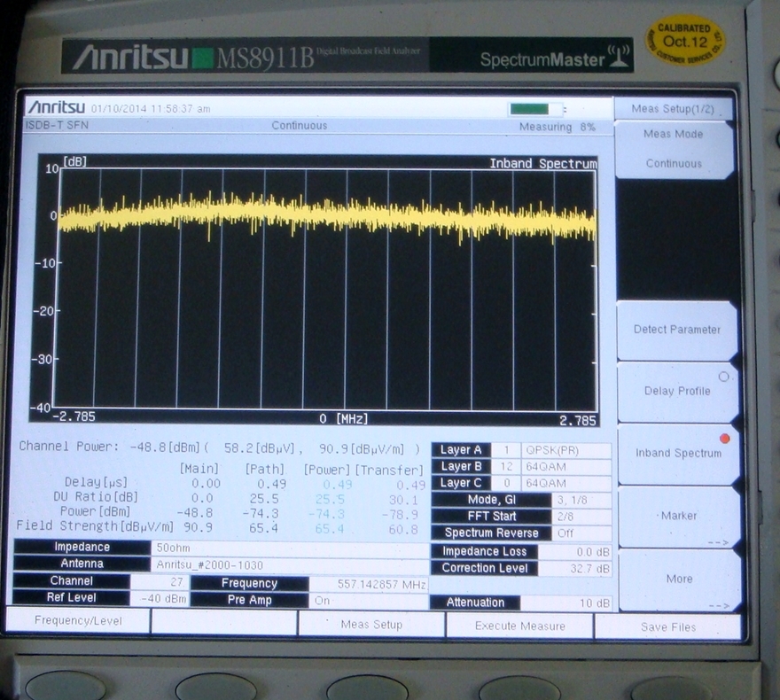Select the Meas Mode Continuous softkey
The height and width of the screenshot is (700, 780).
[x=674, y=149]
